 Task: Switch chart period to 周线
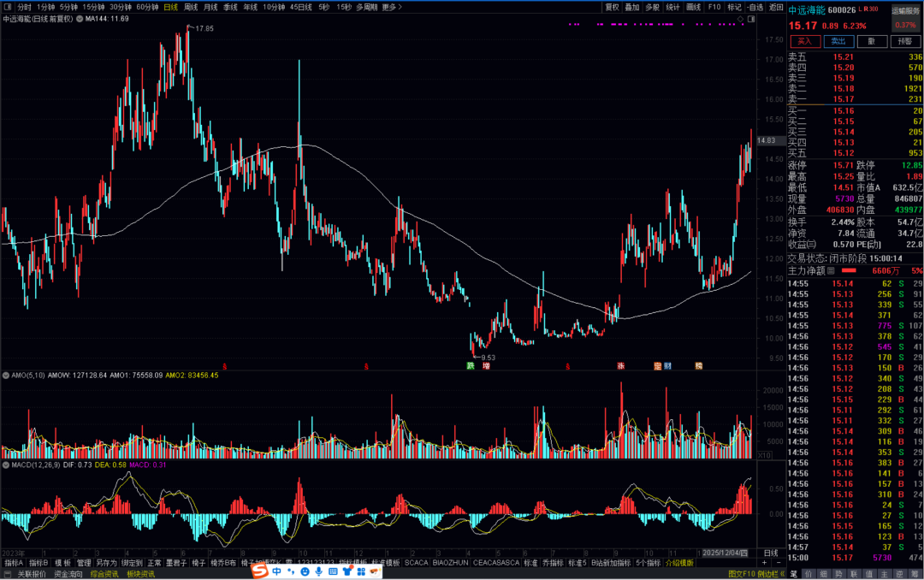[x=191, y=7]
